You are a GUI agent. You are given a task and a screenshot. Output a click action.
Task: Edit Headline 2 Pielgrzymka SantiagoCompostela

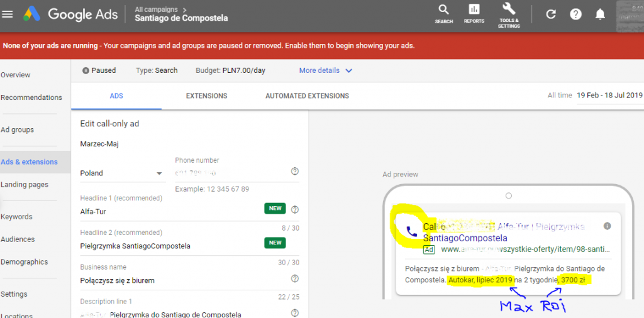pos(172,246)
